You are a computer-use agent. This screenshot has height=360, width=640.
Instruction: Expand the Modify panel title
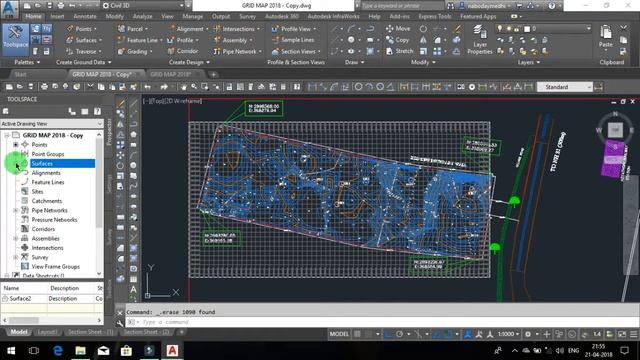[423, 62]
